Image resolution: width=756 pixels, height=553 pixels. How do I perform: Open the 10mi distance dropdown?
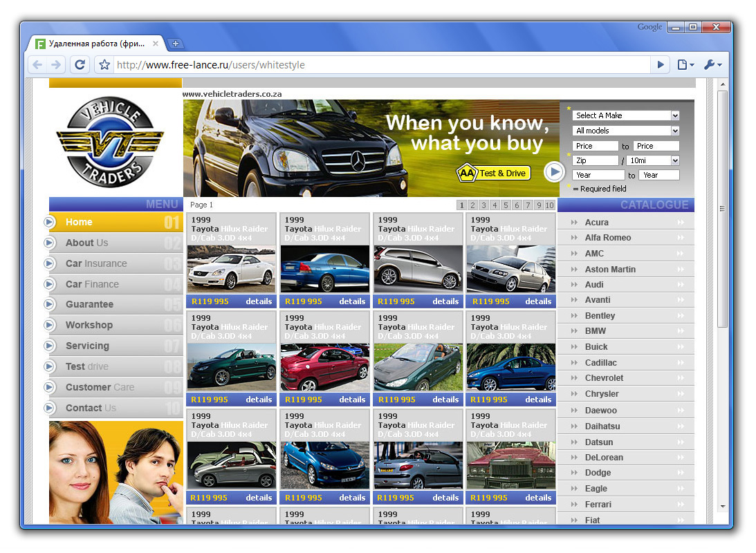[x=653, y=160]
